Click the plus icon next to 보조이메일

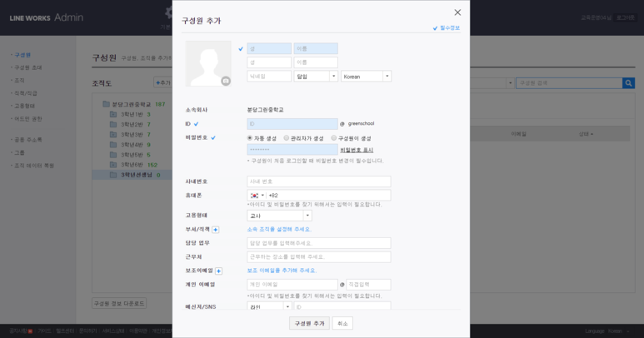tap(218, 271)
